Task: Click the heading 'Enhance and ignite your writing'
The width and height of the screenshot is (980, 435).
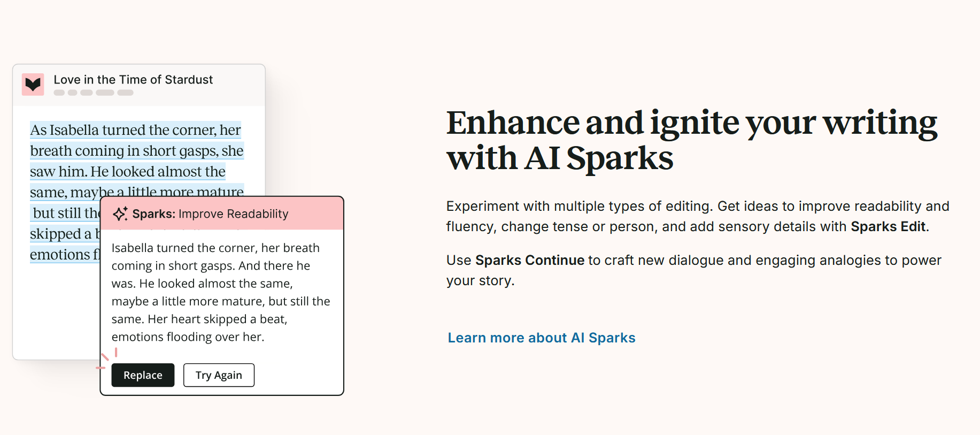Action: pos(691,123)
